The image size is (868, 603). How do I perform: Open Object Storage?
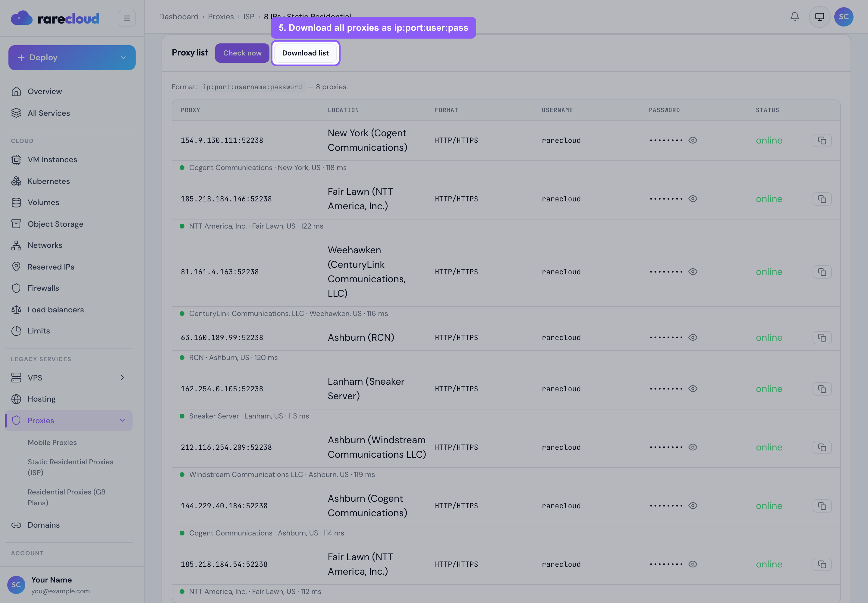pyautogui.click(x=69, y=224)
